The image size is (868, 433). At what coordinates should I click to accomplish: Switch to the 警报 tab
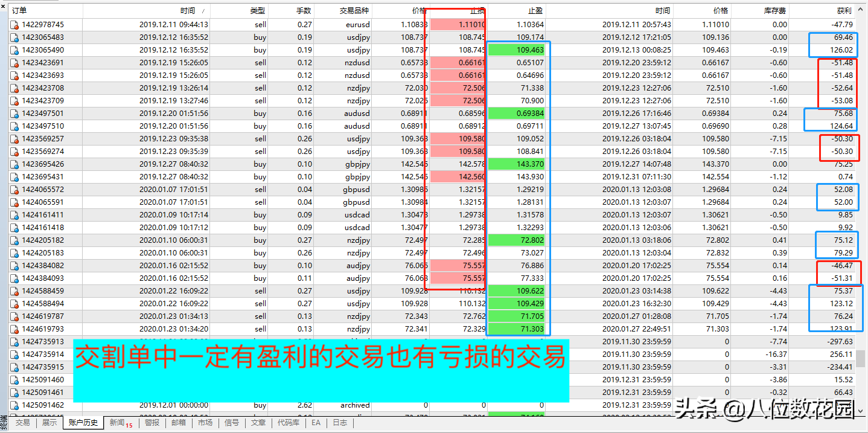coord(152,423)
